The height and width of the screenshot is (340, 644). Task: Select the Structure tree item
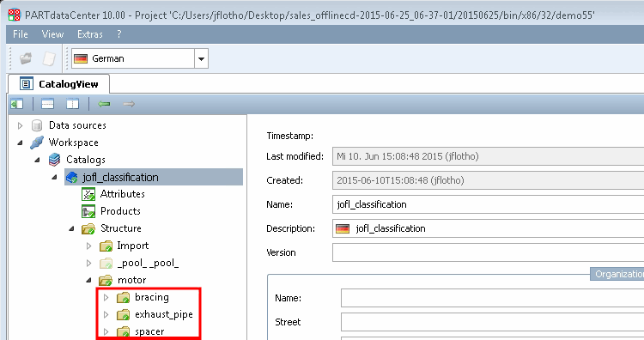coord(121,228)
